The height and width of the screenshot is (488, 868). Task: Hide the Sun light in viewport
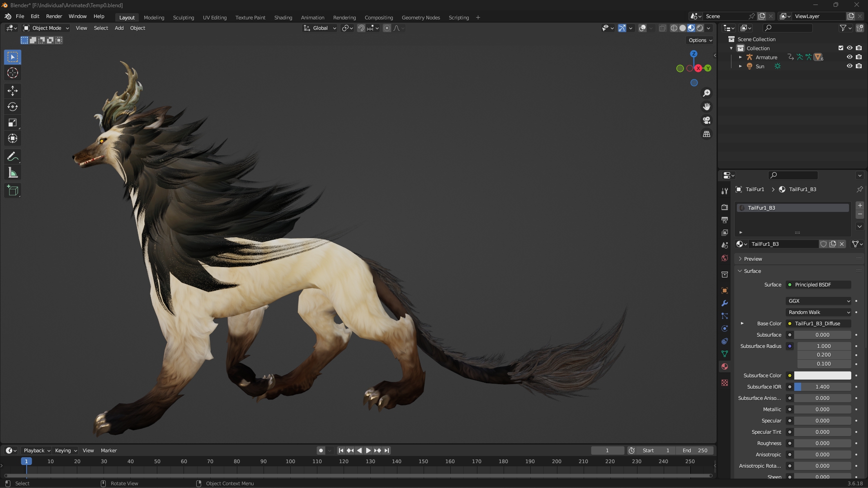[849, 66]
